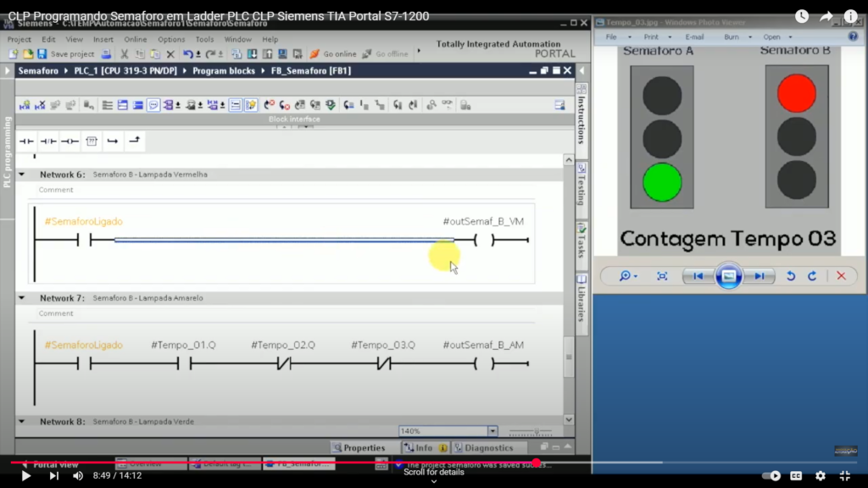The height and width of the screenshot is (488, 868).
Task: Click the undo arrow in the TIA toolbar
Action: tap(188, 54)
